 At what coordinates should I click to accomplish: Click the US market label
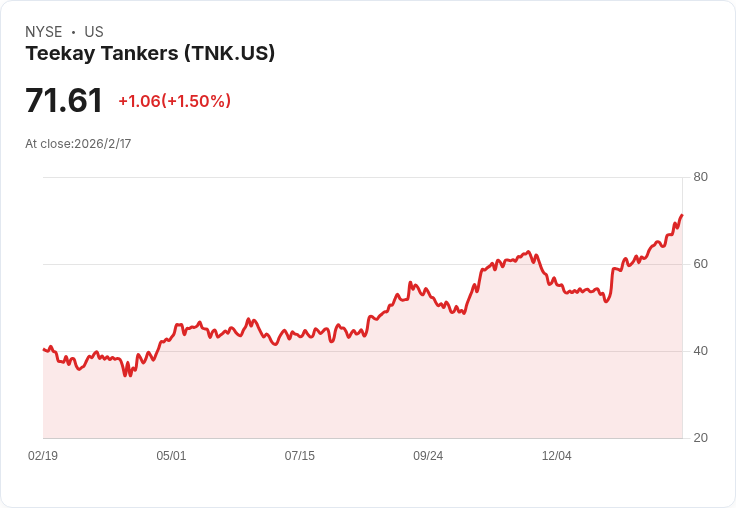point(94,32)
